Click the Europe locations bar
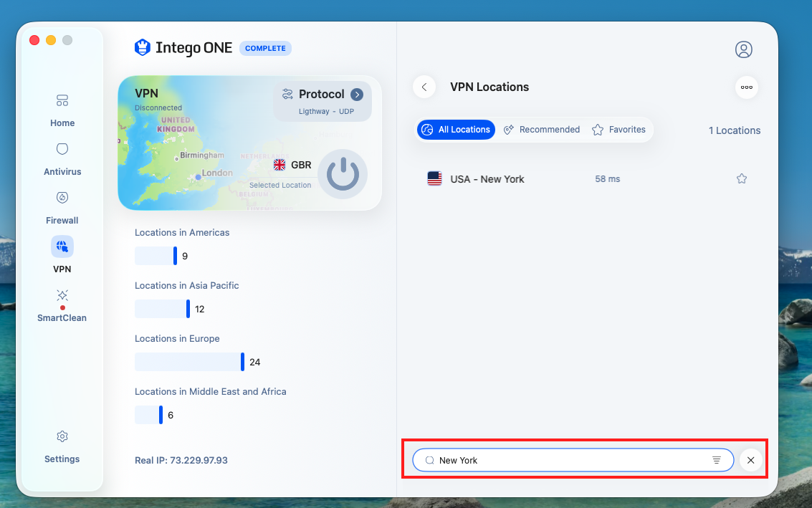812x508 pixels. tap(189, 362)
